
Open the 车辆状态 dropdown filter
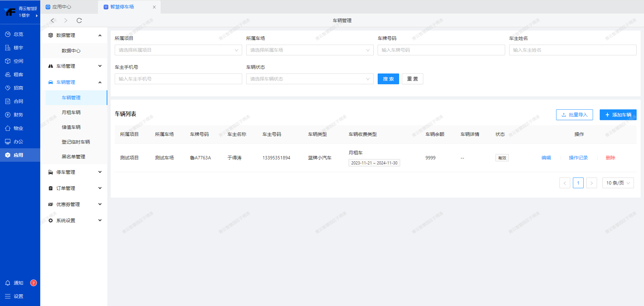310,79
